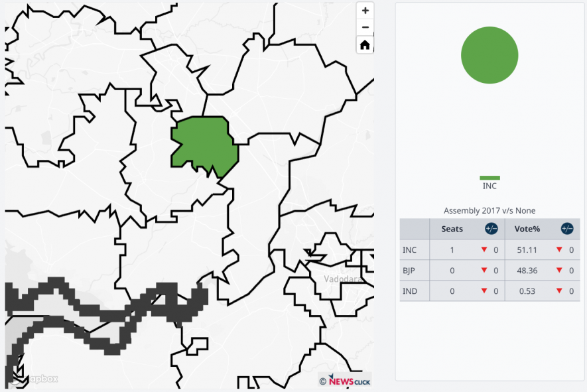Click red down arrow beside BJP 48.36
Image resolution: width=587 pixels, height=392 pixels.
click(560, 271)
